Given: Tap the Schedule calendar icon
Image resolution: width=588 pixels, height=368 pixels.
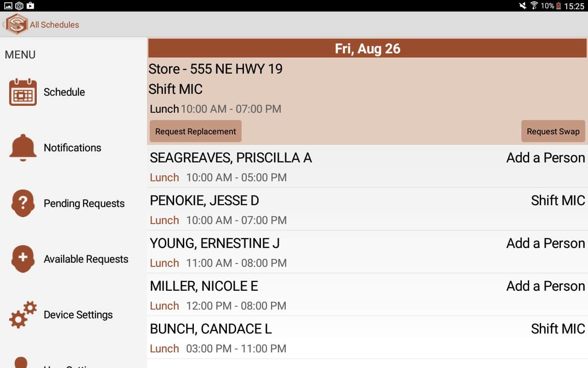Looking at the screenshot, I should click(x=23, y=92).
